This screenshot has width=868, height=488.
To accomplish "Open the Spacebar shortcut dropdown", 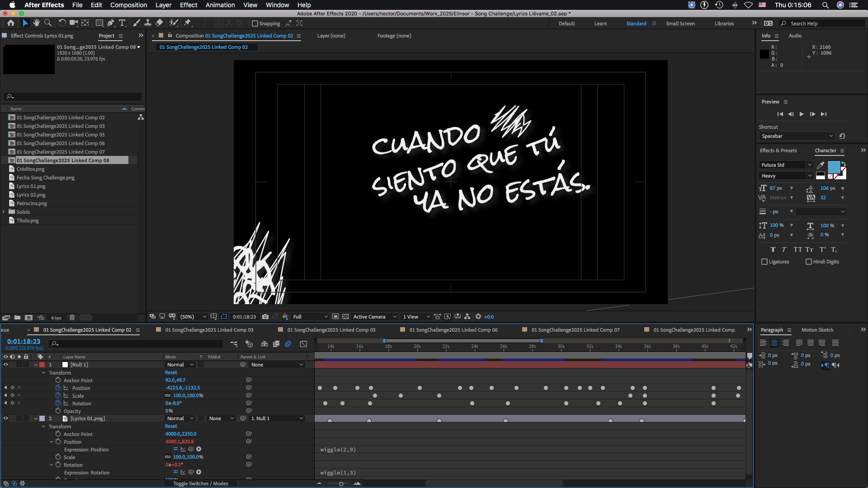I will 797,136.
